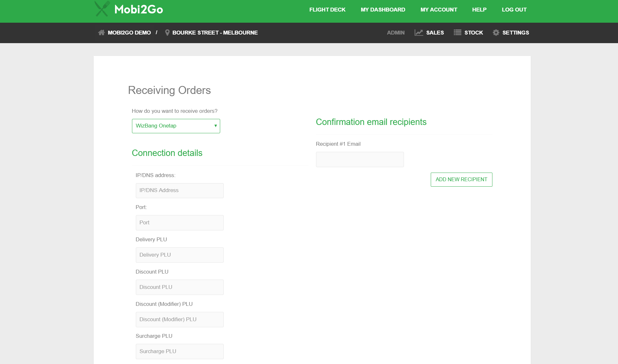Viewport: 618px width, 364px height.
Task: Click the Settings gear icon
Action: click(x=496, y=33)
